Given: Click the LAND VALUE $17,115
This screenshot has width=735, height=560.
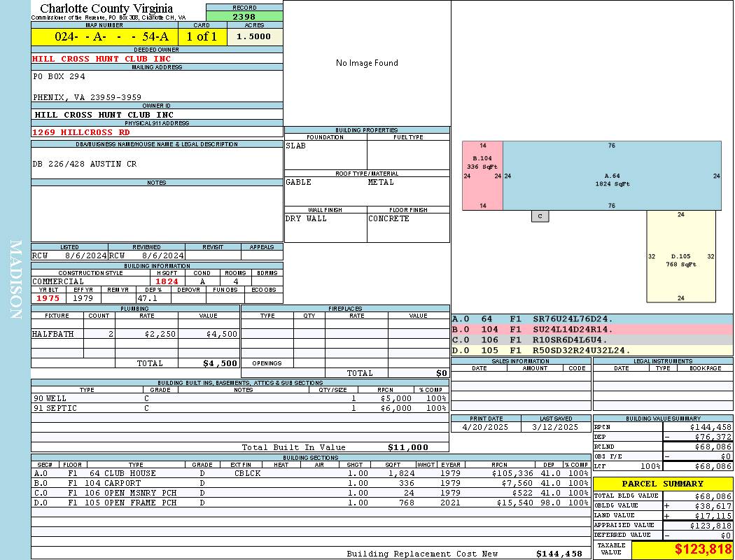Looking at the screenshot, I should click(x=713, y=516).
